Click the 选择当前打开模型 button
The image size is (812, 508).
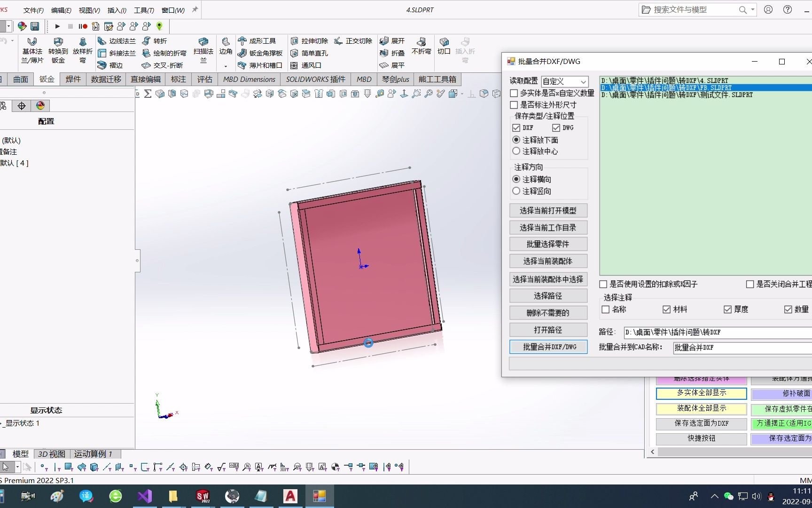(x=548, y=211)
